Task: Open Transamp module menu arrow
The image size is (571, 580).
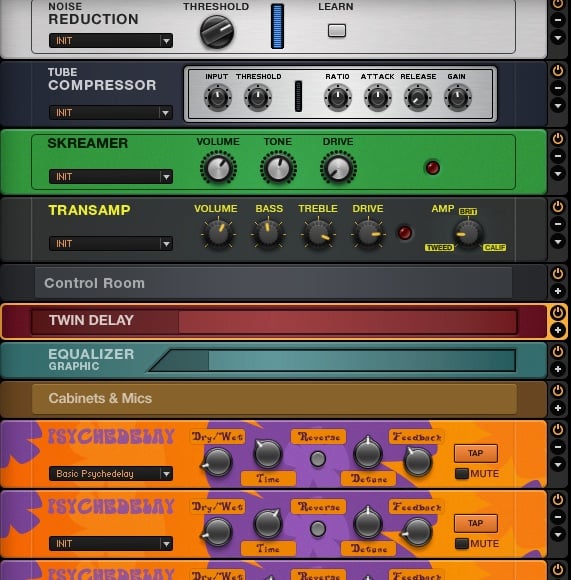Action: click(x=558, y=242)
